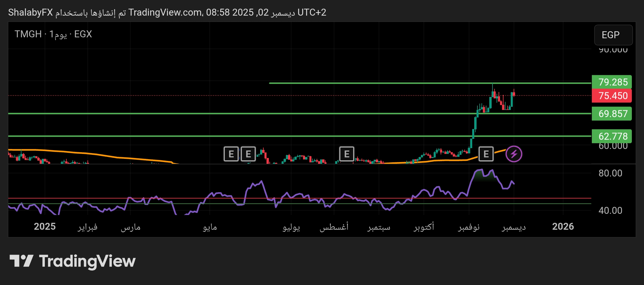Image resolution: width=644 pixels, height=285 pixels.
Task: Click the TradingView logo at bottom left
Action: 72,261
